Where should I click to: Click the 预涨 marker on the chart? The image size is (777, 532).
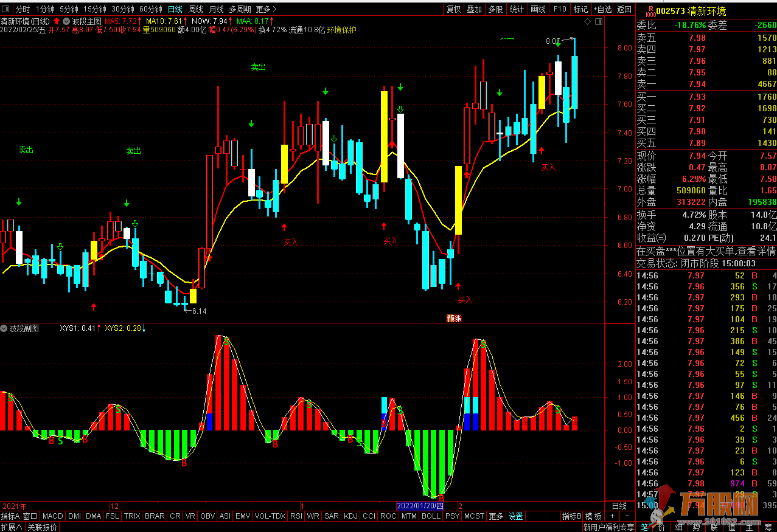pos(455,318)
